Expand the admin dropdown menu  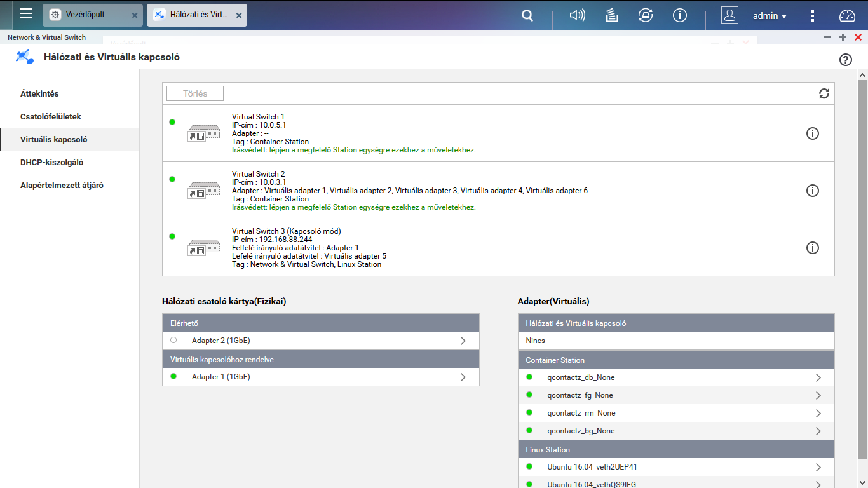tap(770, 15)
